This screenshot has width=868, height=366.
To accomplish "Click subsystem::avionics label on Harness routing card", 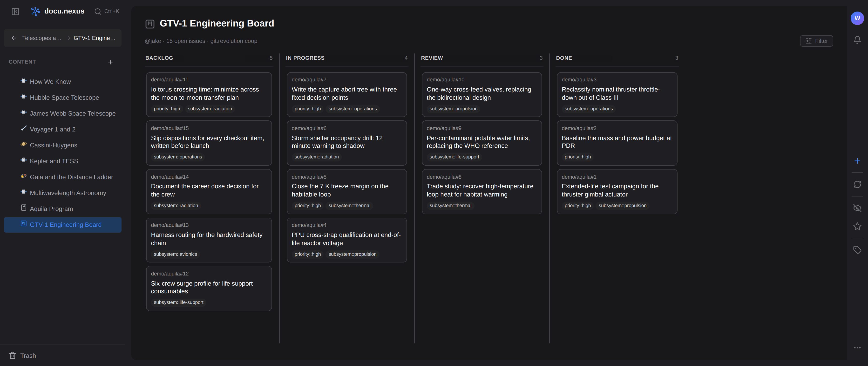I will [175, 254].
